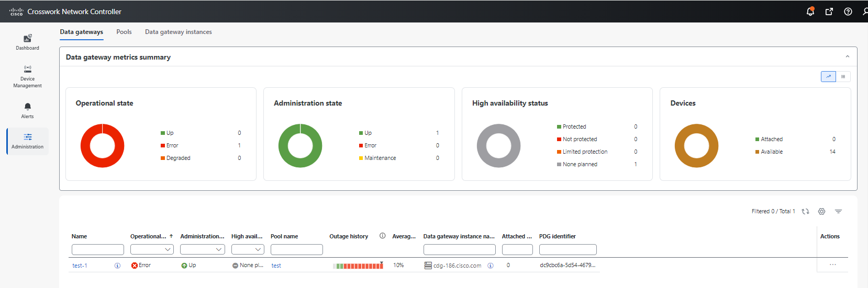This screenshot has height=288, width=868.
Task: Click the Filtered 0 / Total 1 text
Action: click(x=773, y=211)
